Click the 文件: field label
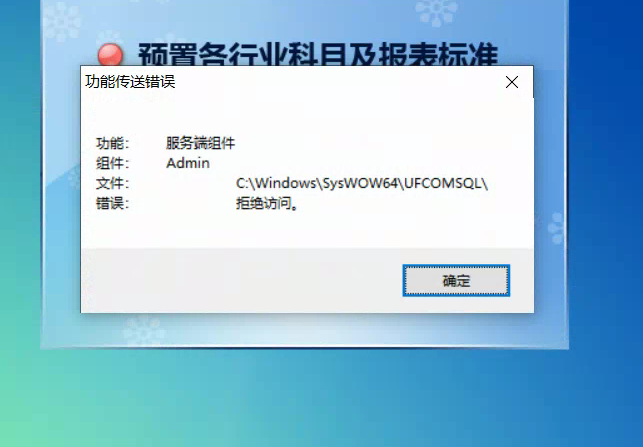The height and width of the screenshot is (447, 643). [x=113, y=183]
